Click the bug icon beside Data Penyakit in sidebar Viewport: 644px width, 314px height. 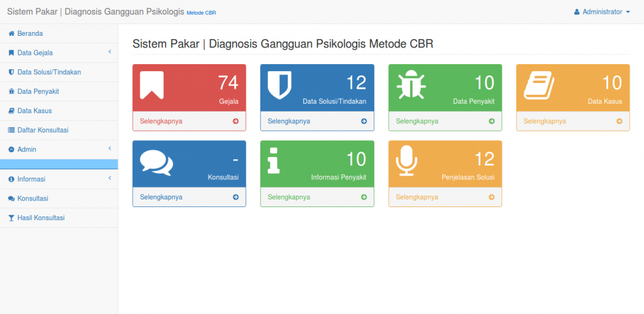11,92
